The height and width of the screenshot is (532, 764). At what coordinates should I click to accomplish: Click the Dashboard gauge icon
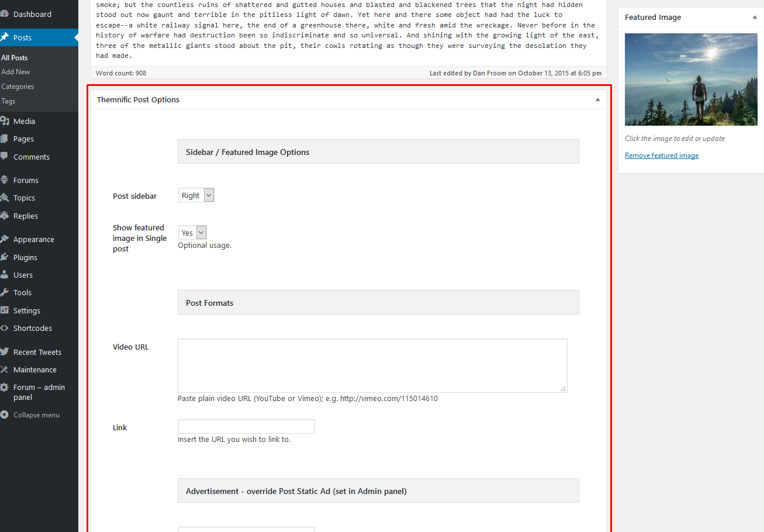click(5, 14)
